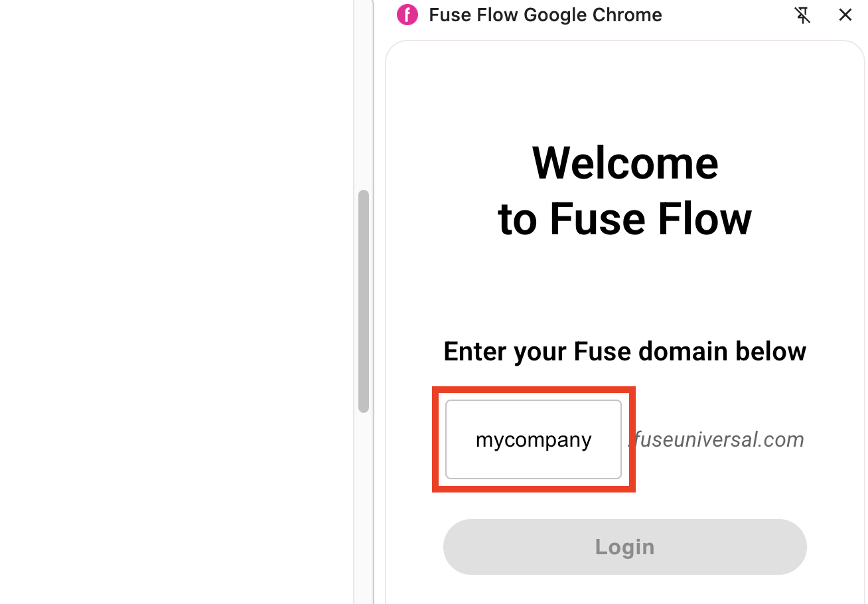Unpin the Fuse Flow side panel

click(x=802, y=15)
